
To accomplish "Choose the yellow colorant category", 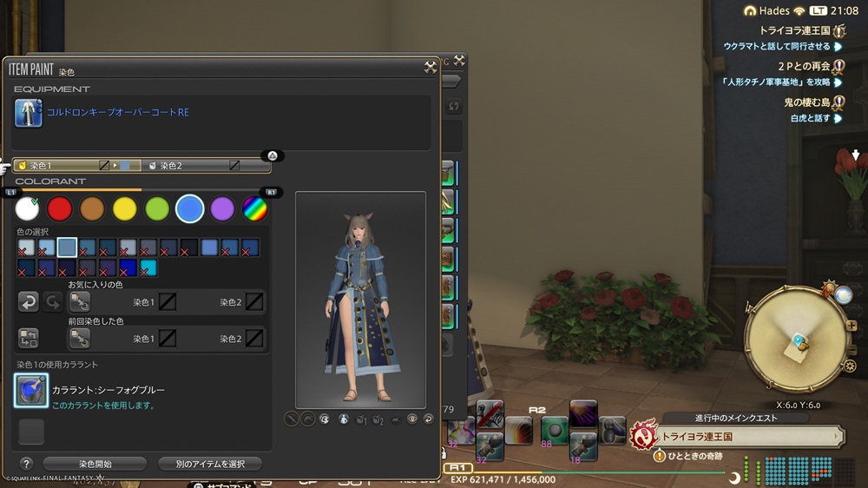I will click(x=124, y=209).
